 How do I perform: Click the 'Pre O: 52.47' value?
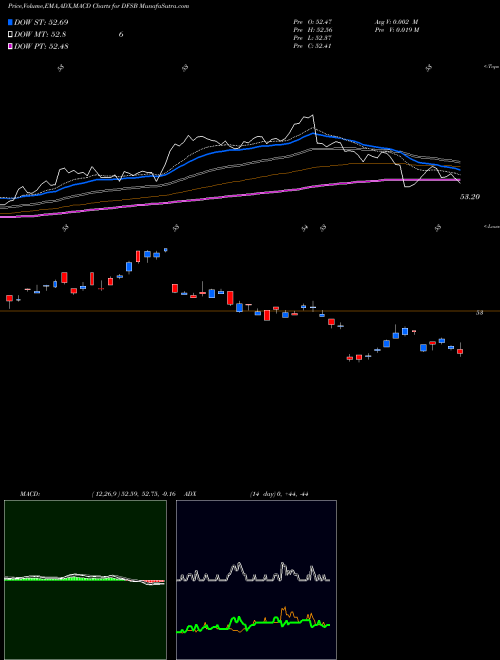coord(313,21)
